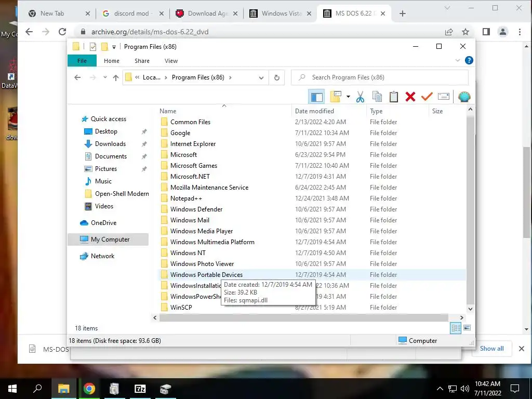Expand the address bar history dropdown
This screenshot has height=399, width=532.
coord(261,78)
